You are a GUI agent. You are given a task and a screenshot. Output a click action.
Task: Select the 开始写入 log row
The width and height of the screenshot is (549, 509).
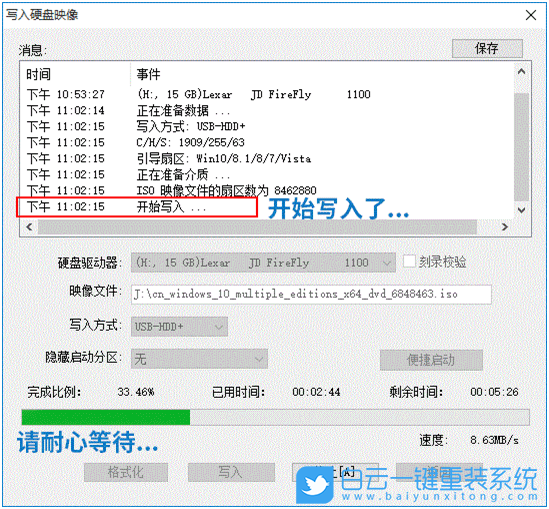pyautogui.click(x=267, y=207)
